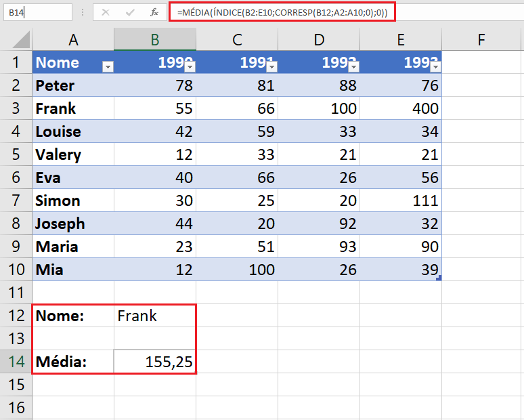The width and height of the screenshot is (524, 420).
Task: Select the Frank cell in column A
Action: [x=73, y=108]
